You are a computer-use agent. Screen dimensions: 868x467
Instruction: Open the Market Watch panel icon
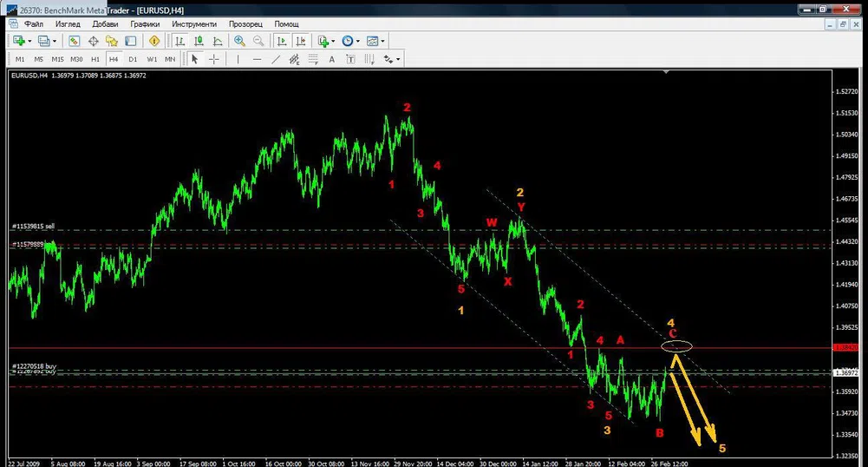75,41
